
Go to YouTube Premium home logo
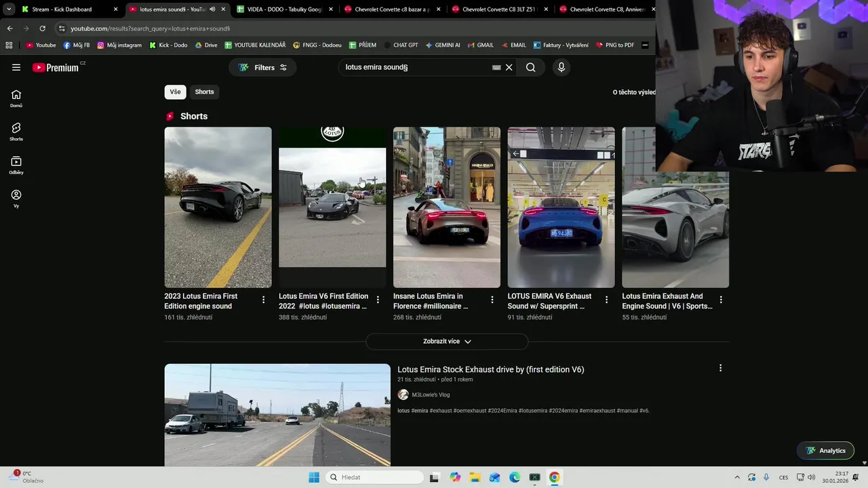[57, 67]
